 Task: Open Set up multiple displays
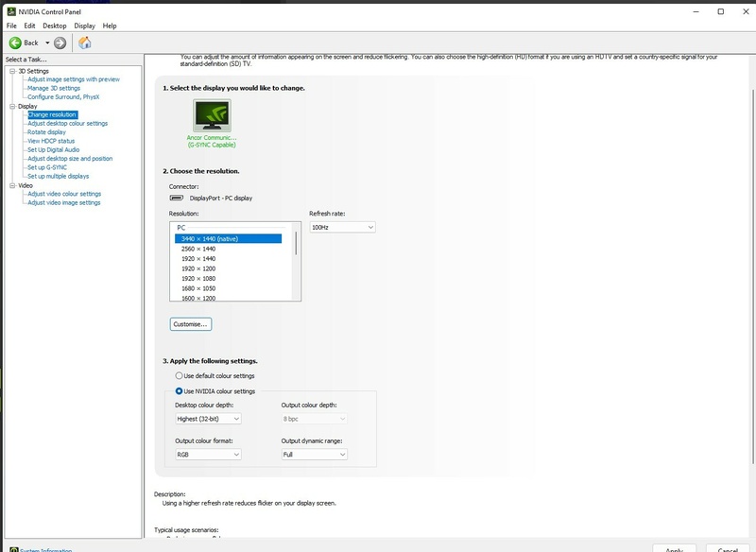(58, 176)
